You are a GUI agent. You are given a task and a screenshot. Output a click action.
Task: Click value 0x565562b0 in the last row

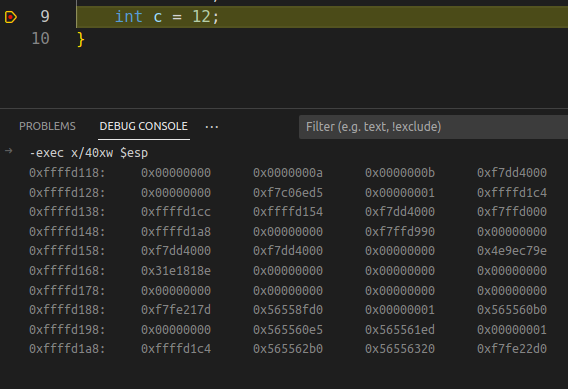(288, 349)
